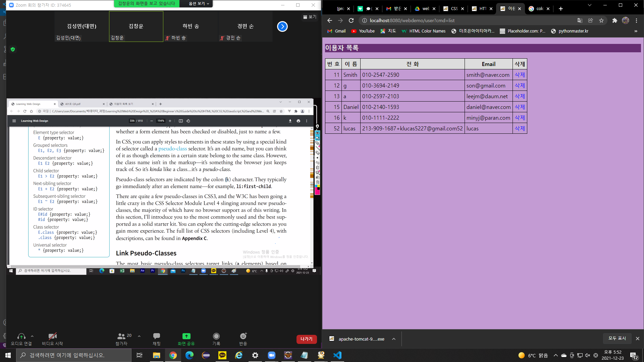Reload the localhost page
The image size is (644, 362).
pyautogui.click(x=351, y=20)
